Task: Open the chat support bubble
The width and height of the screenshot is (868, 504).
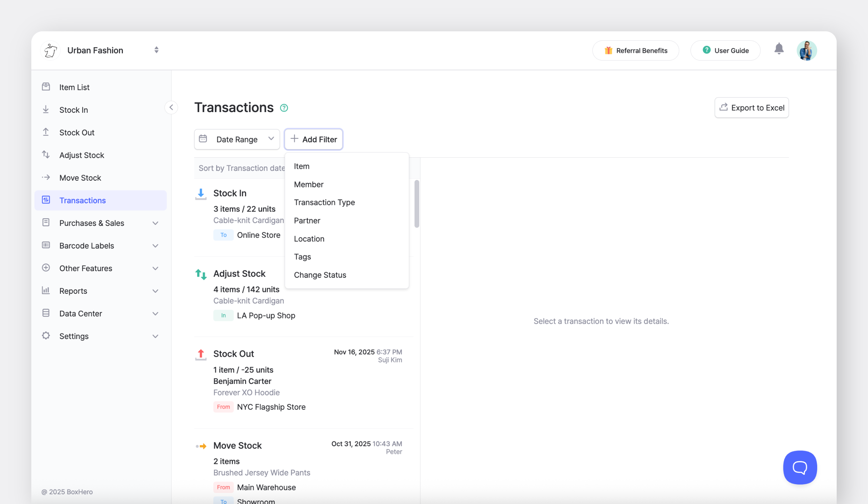Action: pyautogui.click(x=800, y=467)
